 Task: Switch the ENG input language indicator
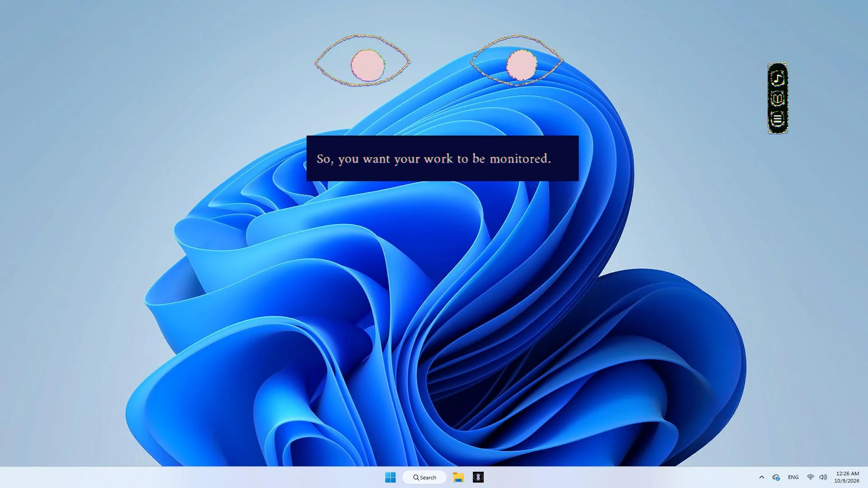pyautogui.click(x=793, y=477)
